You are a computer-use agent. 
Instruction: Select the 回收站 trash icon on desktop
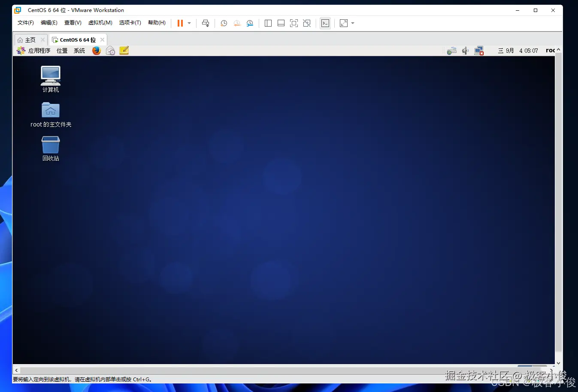click(51, 148)
